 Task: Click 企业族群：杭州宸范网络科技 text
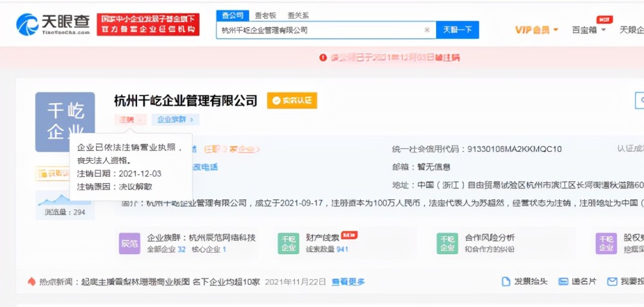tap(201, 237)
